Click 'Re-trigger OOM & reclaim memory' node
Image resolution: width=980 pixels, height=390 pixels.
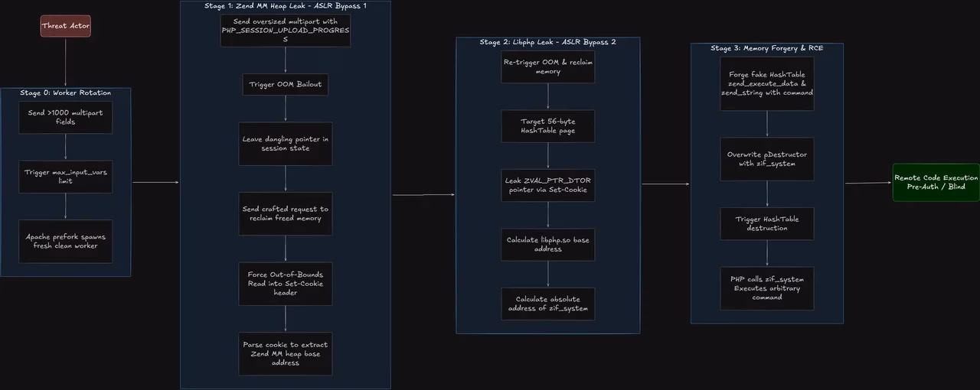(x=547, y=66)
